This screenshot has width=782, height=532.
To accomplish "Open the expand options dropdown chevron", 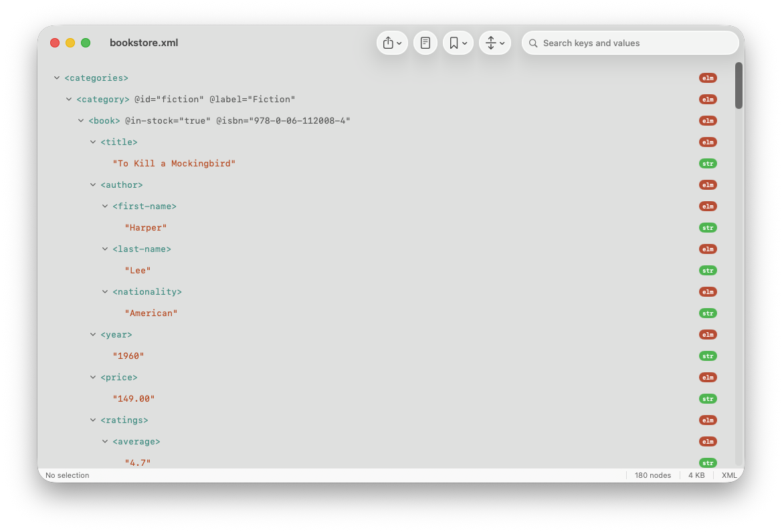I will pyautogui.click(x=502, y=42).
